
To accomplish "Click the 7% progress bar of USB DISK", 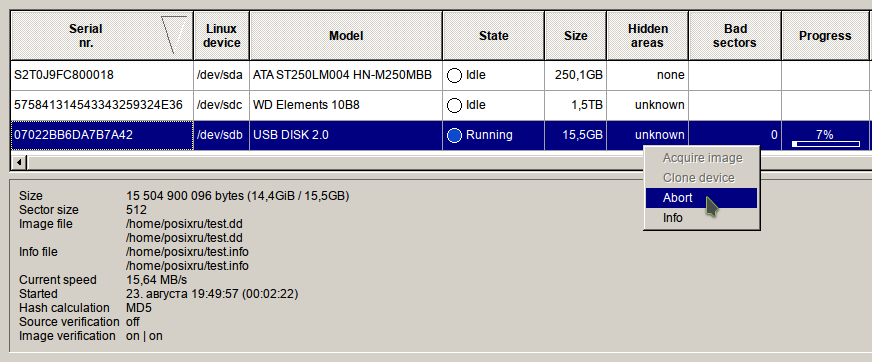I will click(x=825, y=144).
